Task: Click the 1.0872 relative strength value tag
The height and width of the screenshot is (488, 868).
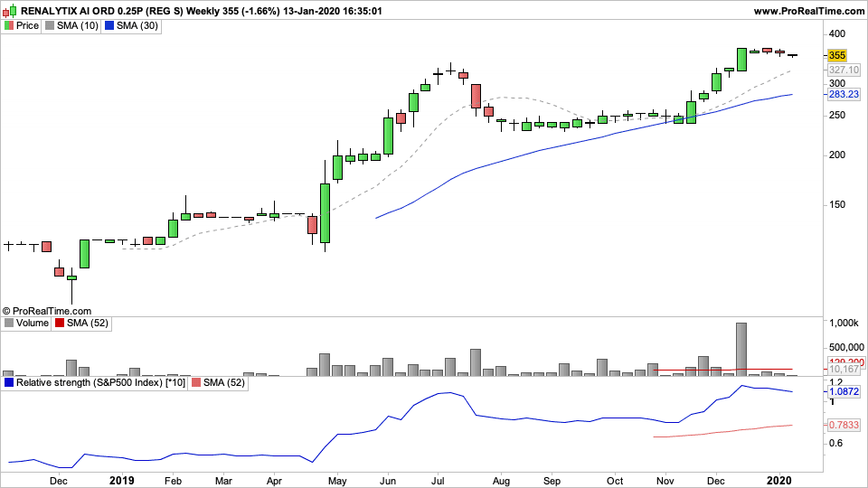Action: pos(844,391)
